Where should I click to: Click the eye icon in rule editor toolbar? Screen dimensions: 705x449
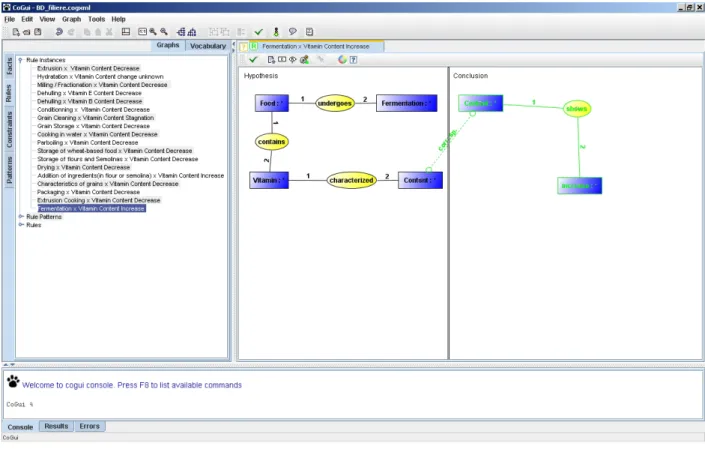pyautogui.click(x=293, y=59)
